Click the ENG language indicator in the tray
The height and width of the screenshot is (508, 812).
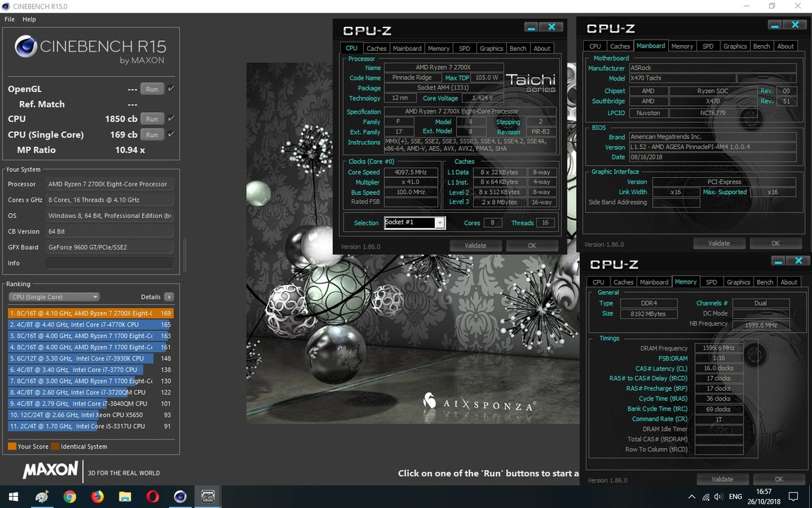pos(735,497)
